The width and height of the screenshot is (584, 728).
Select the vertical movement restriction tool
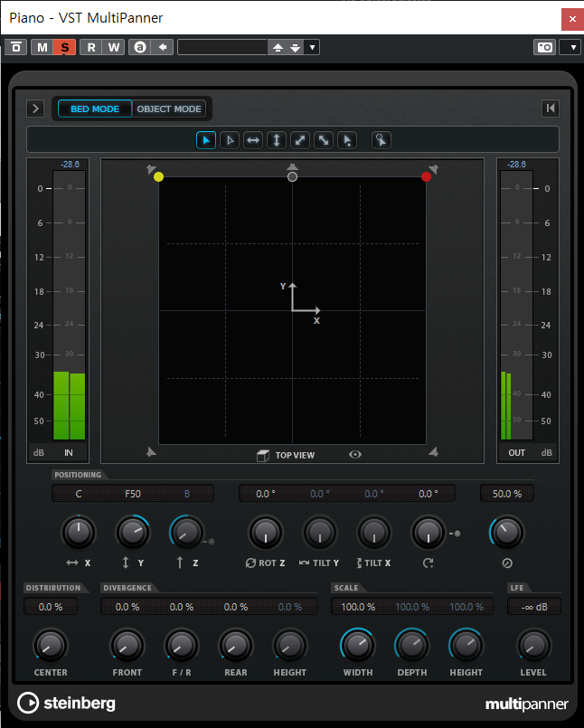[277, 140]
